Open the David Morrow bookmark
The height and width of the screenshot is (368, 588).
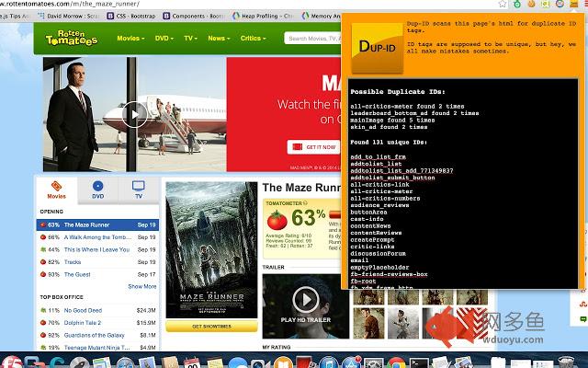pyautogui.click(x=69, y=16)
